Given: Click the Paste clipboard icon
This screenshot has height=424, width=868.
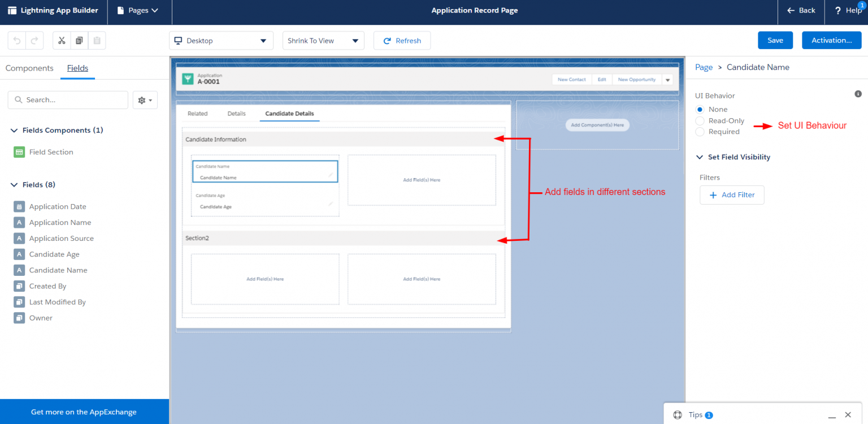Looking at the screenshot, I should pos(97,41).
